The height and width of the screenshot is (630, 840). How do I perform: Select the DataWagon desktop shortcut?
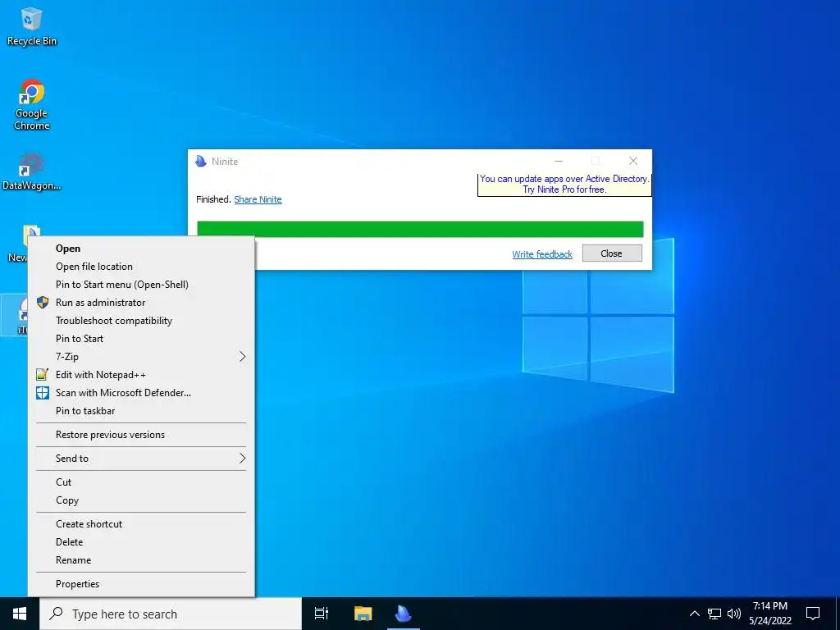click(31, 171)
